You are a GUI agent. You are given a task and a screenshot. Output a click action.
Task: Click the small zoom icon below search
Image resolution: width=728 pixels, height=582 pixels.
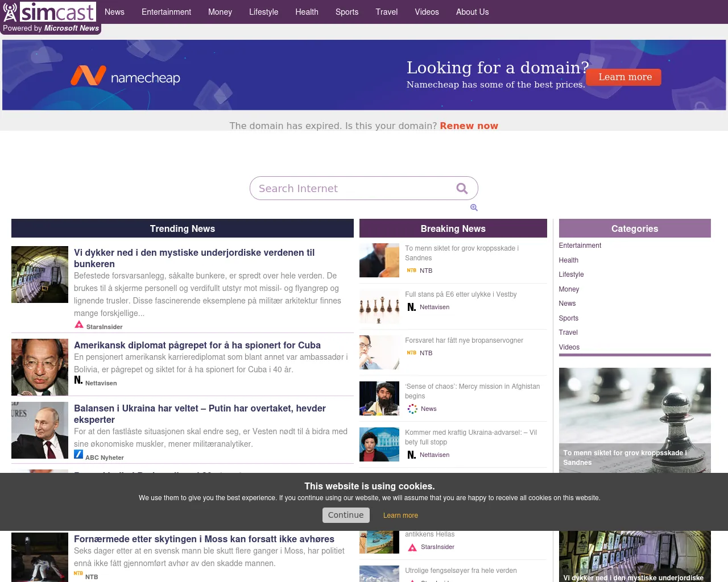474,207
